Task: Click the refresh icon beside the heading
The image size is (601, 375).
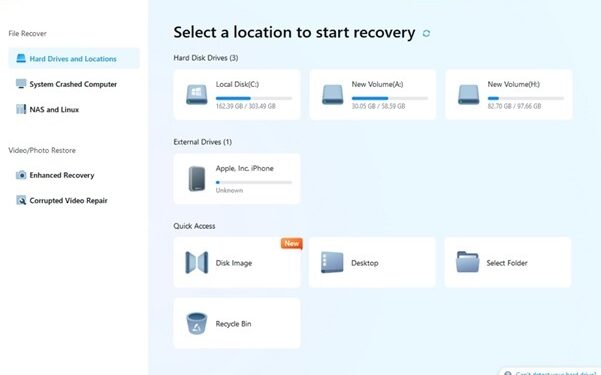Action: point(426,33)
